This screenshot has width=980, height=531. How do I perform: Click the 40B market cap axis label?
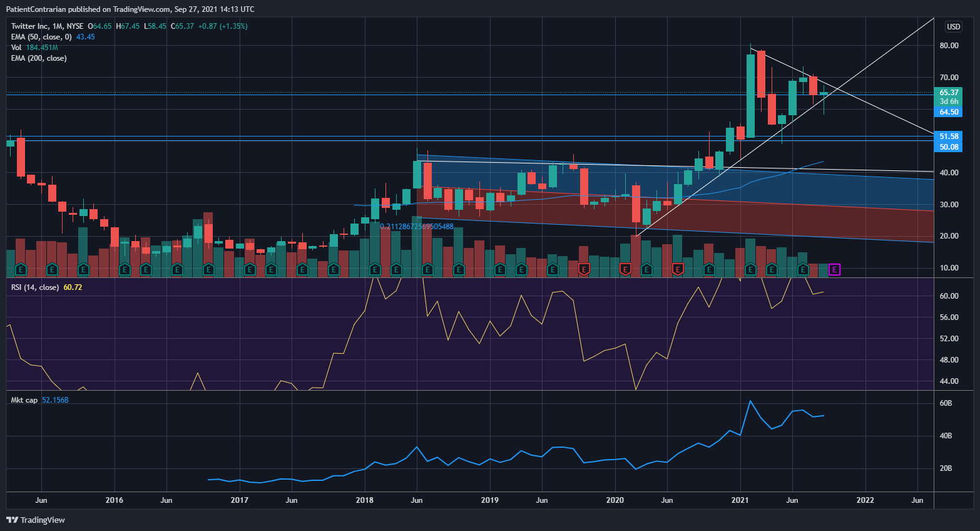pyautogui.click(x=946, y=436)
